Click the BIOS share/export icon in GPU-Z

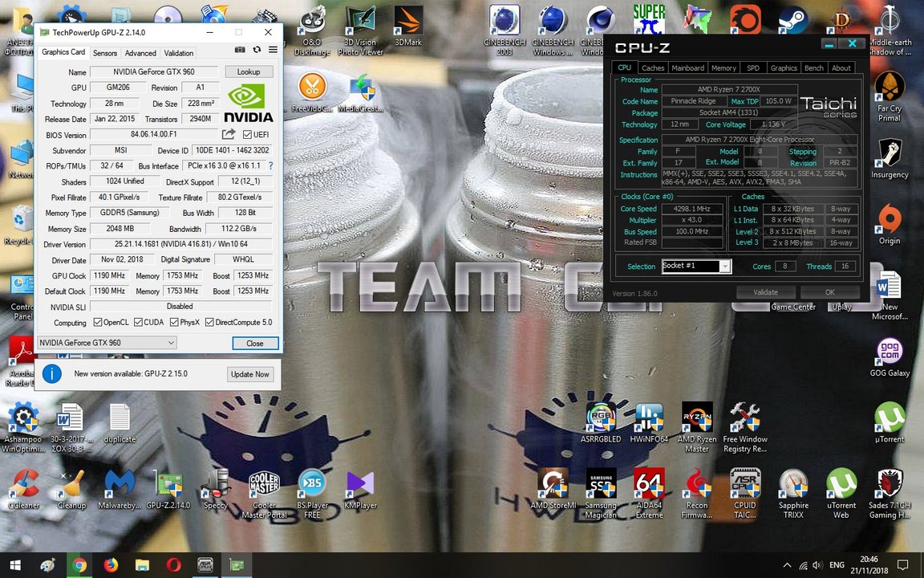tap(229, 135)
